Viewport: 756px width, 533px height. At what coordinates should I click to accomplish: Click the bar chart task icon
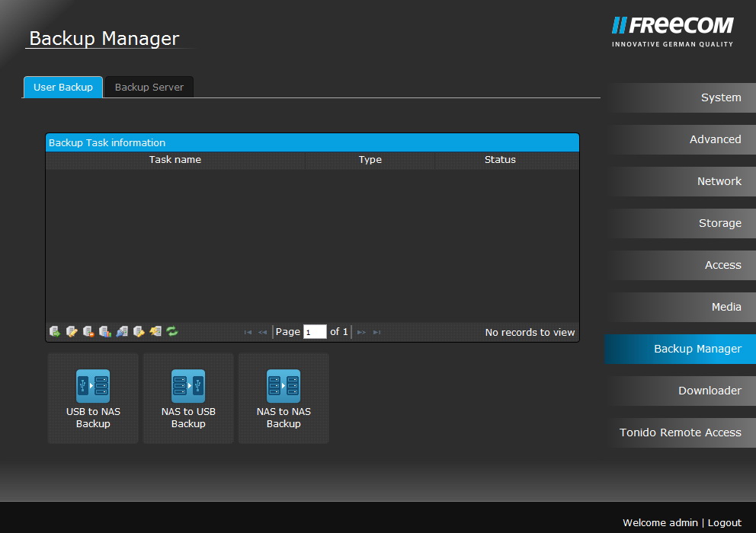click(105, 331)
